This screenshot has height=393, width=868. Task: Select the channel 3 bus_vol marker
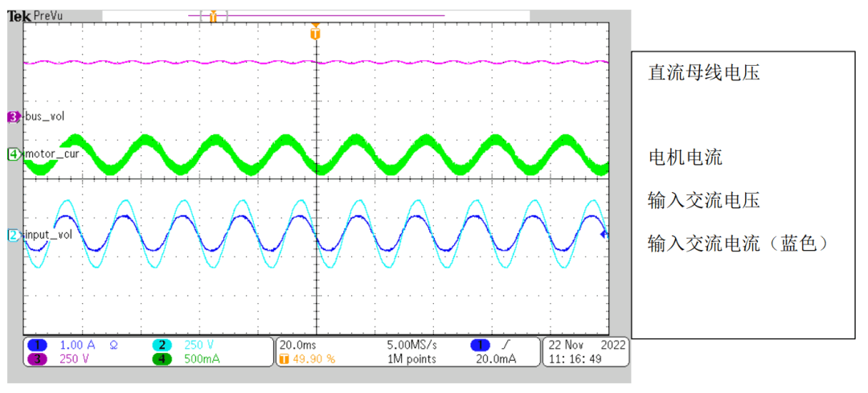(x=14, y=117)
